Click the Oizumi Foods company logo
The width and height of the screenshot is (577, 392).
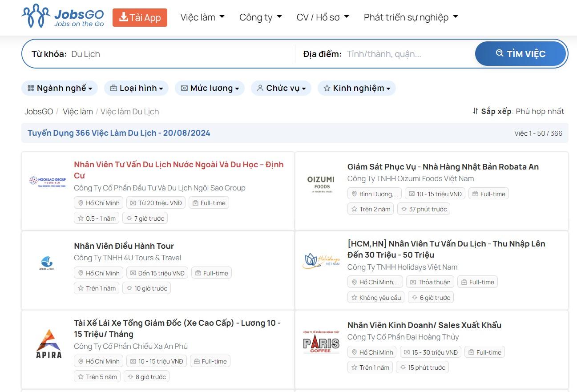[x=321, y=184]
